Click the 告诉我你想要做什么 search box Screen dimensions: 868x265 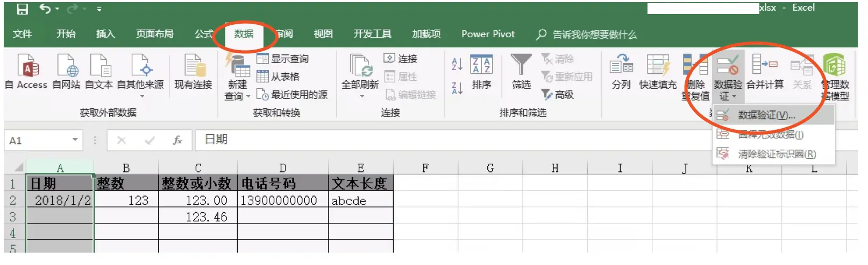[587, 34]
